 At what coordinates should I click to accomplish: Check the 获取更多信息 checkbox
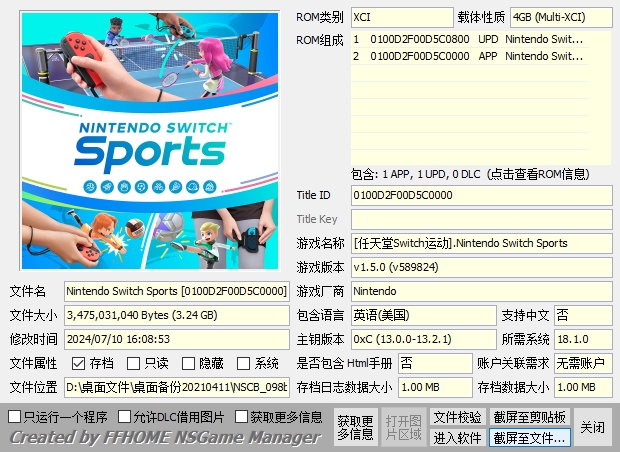241,416
